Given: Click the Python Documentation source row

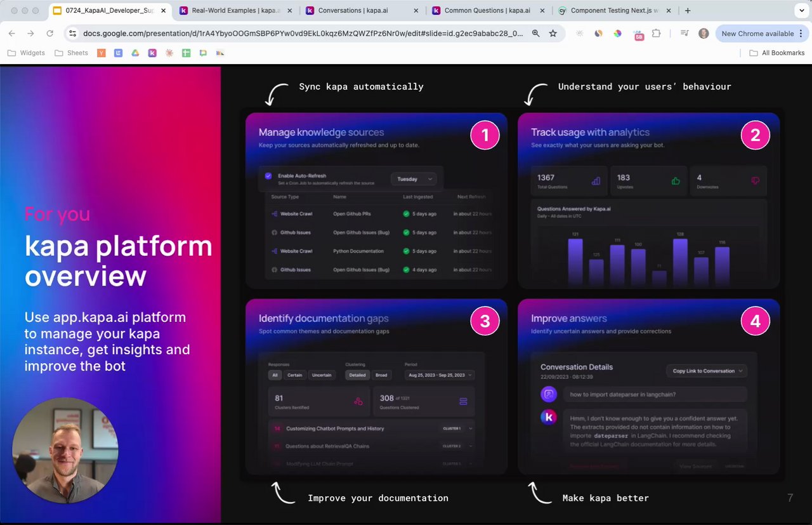Looking at the screenshot, I should click(x=379, y=251).
